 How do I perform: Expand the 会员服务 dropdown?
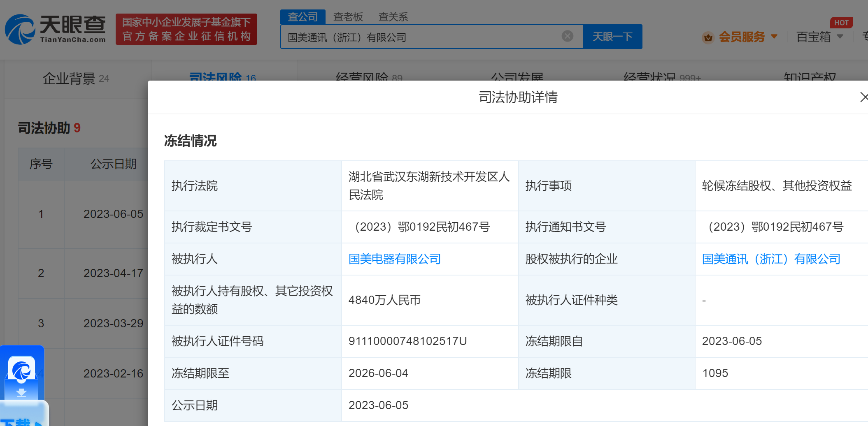coord(774,37)
